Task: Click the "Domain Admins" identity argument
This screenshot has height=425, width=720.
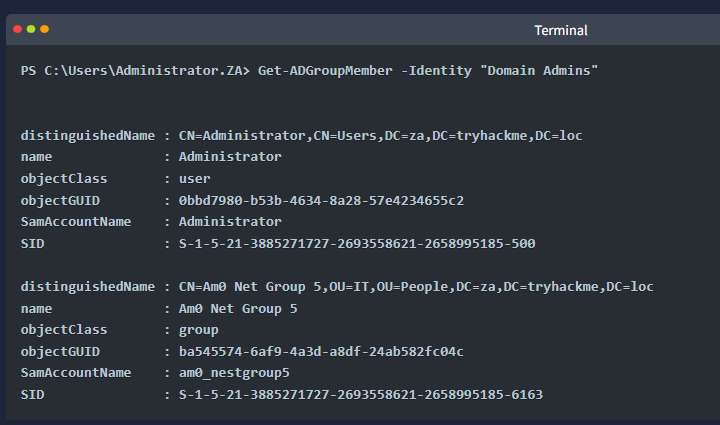Action: (x=539, y=71)
